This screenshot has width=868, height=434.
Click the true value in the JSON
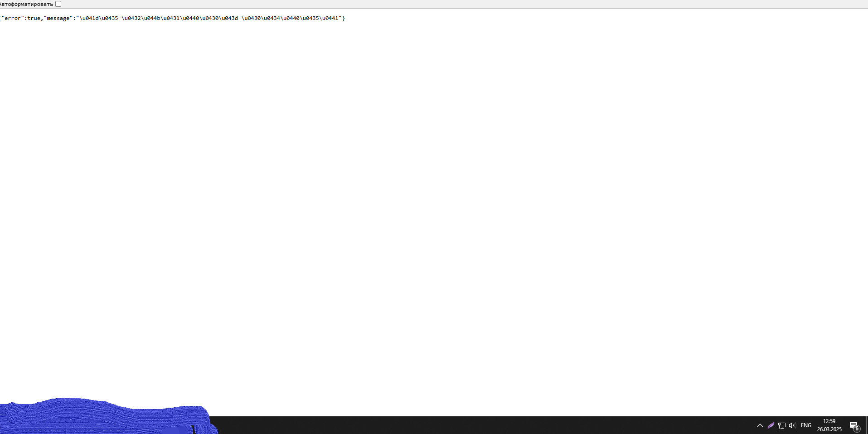click(x=34, y=18)
